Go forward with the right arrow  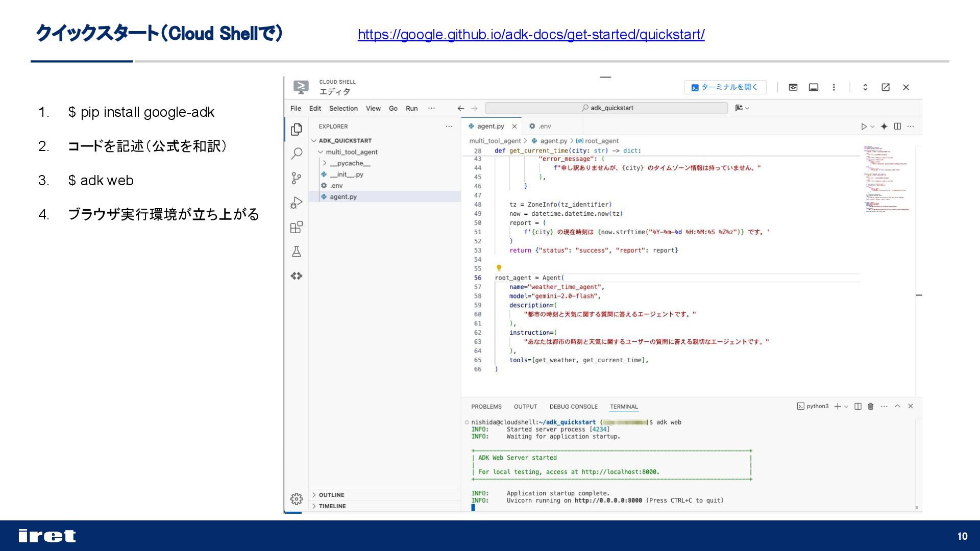pos(474,108)
